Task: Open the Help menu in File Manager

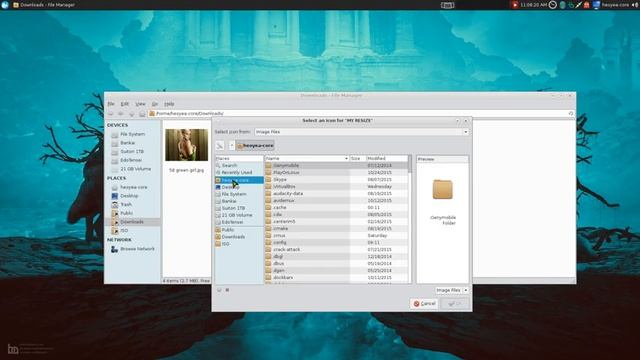Action: coord(169,104)
